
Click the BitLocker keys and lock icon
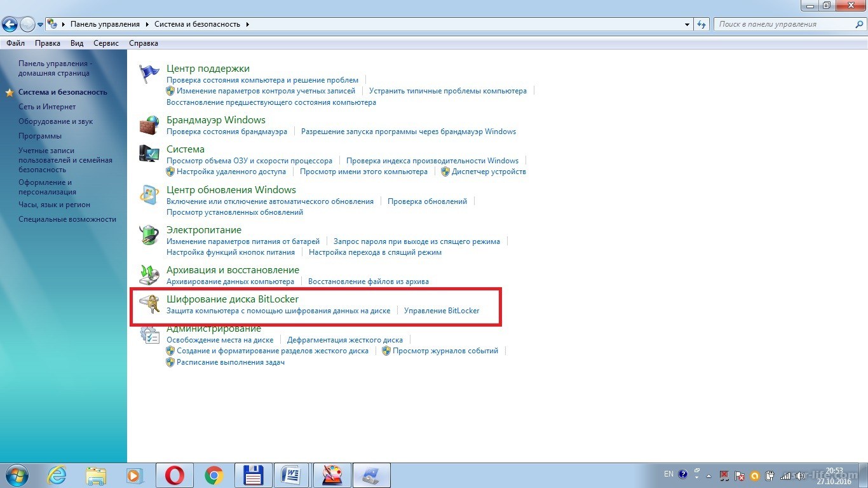pos(149,304)
